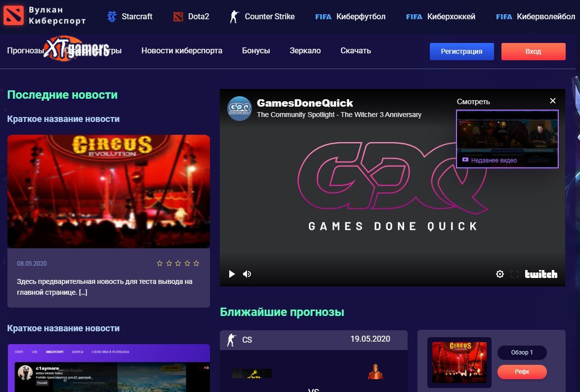Open the c1aymore stream news image

tap(109, 368)
